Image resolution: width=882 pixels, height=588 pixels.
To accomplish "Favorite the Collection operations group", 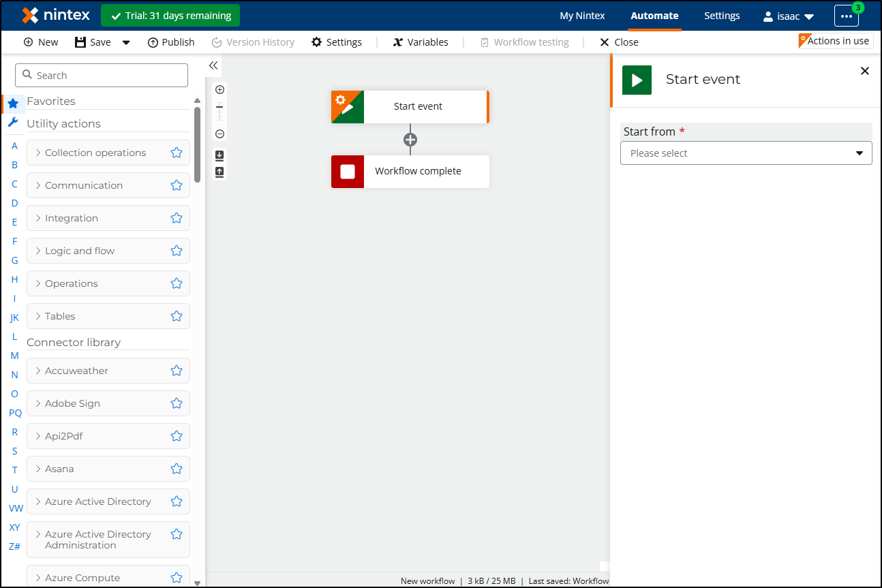I will click(x=177, y=153).
